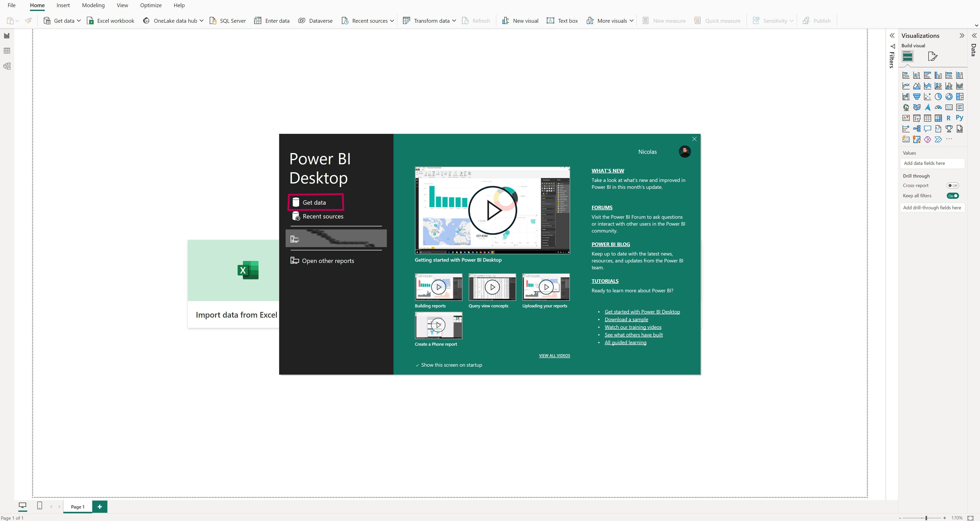Insert a Python visual (Py icon)

pos(960,118)
